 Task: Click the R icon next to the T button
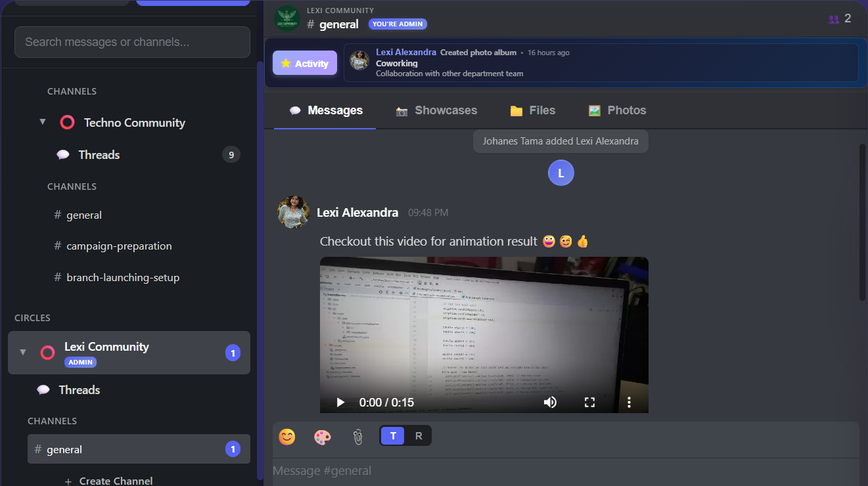(419, 435)
